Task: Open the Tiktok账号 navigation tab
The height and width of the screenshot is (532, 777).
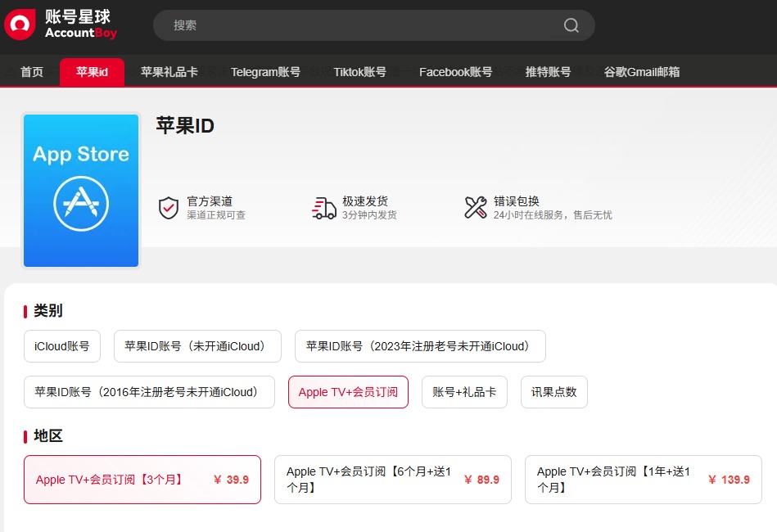Action: point(359,72)
